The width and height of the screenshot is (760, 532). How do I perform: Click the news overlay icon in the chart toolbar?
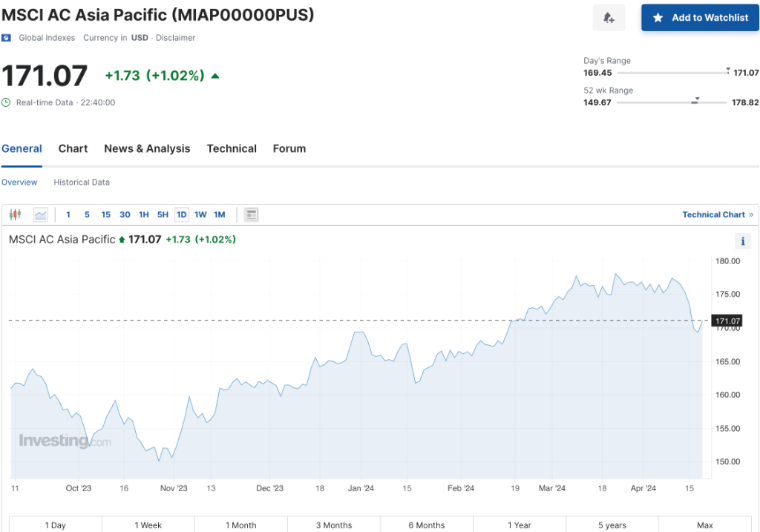click(251, 214)
